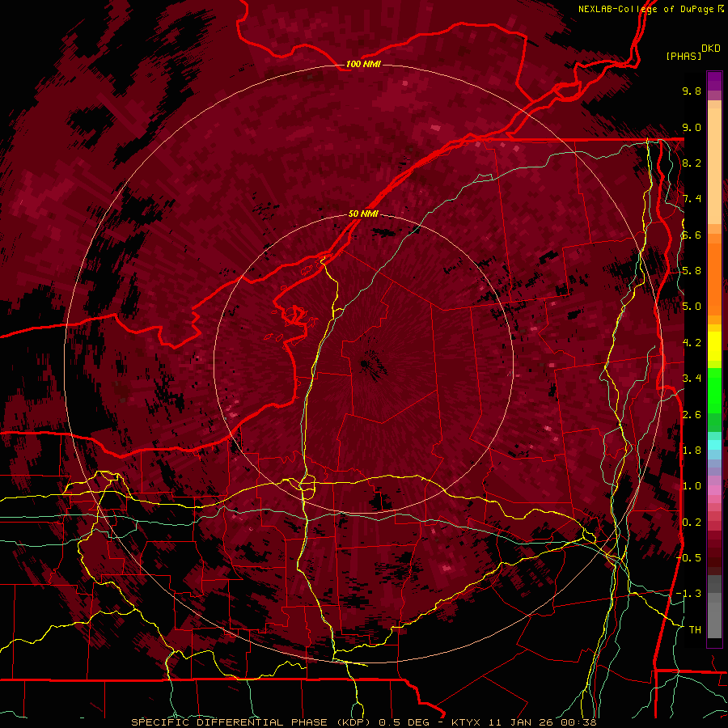728x728 pixels.
Task: Click the 9.8 value on the scale
Action: (692, 91)
